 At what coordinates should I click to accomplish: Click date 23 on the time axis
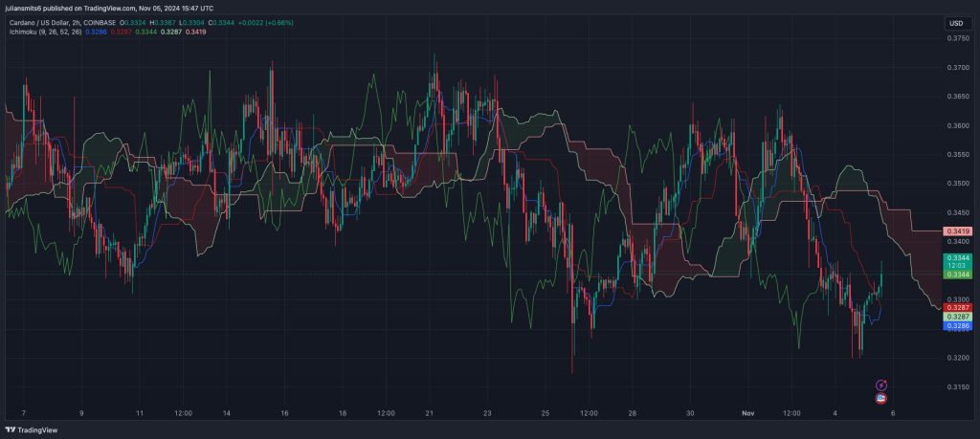[487, 413]
